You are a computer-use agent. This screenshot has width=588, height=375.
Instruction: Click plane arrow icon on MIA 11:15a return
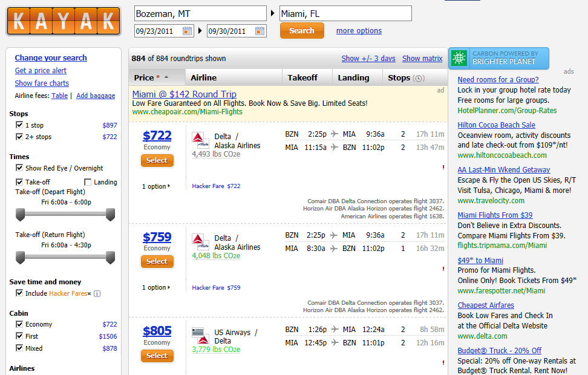[x=335, y=148]
